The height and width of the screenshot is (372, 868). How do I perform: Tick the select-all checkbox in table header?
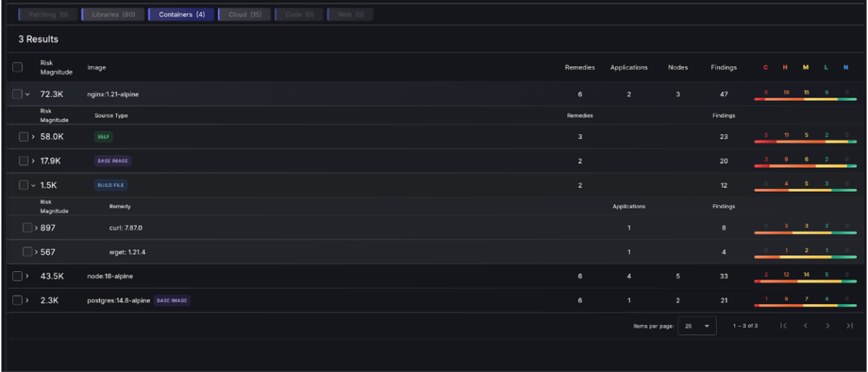[17, 67]
